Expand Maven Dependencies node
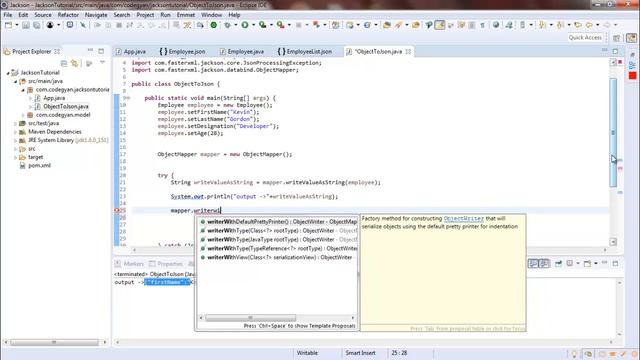 [16, 132]
